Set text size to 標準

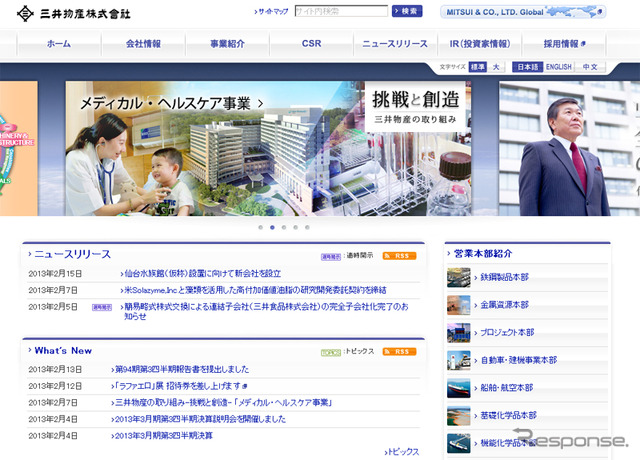(478, 67)
